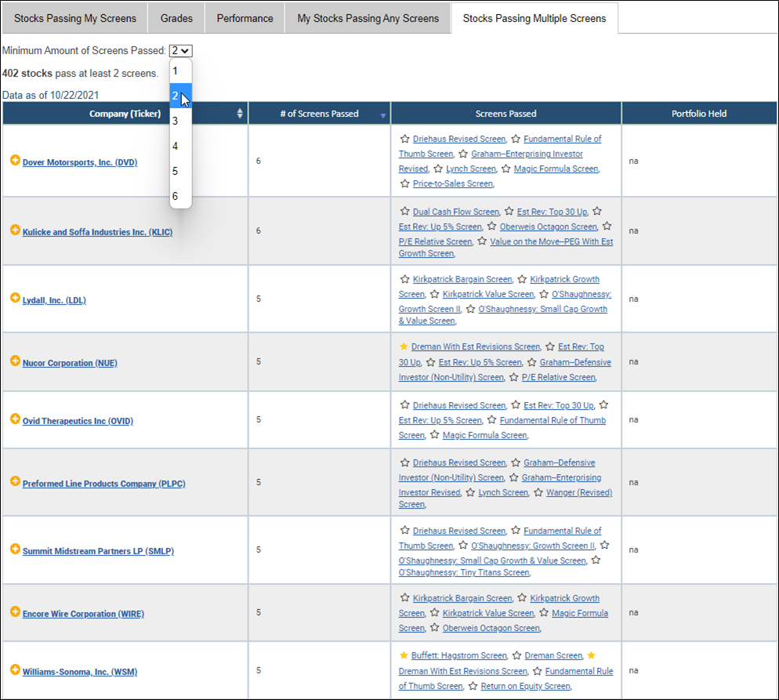This screenshot has height=700, width=779.
Task: Star Lynch Screen in Dover Motorsports row
Action: click(x=437, y=169)
